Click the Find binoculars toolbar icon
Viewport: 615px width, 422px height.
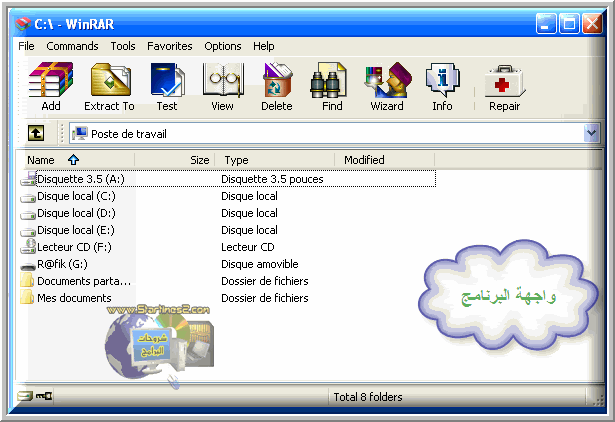328,80
